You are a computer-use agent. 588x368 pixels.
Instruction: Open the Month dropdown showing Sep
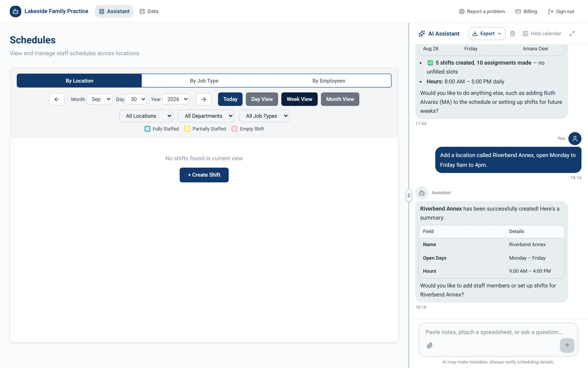click(100, 99)
